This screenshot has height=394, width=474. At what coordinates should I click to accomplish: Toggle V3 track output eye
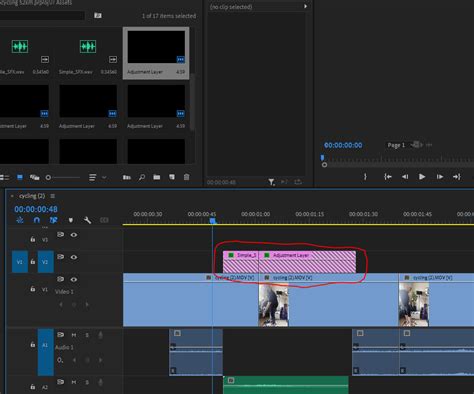click(74, 235)
